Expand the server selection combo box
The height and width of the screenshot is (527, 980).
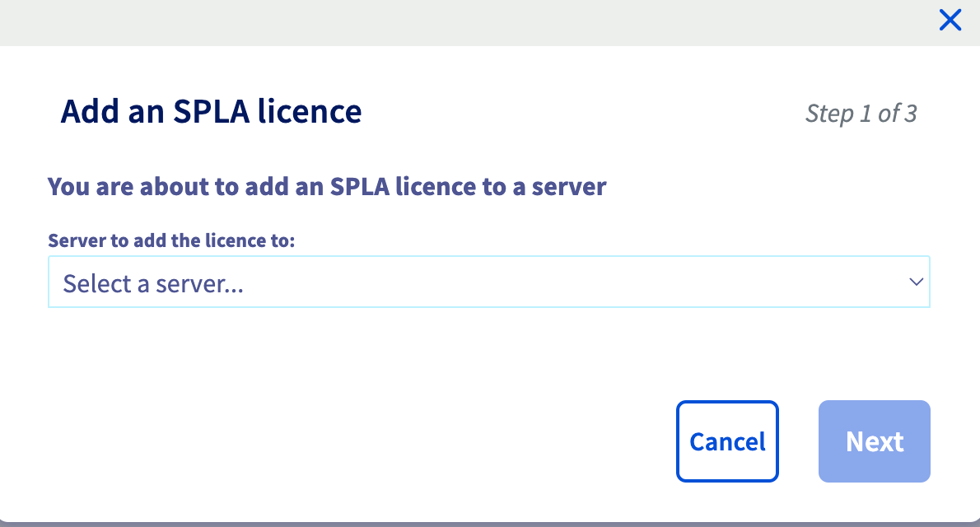(x=488, y=282)
